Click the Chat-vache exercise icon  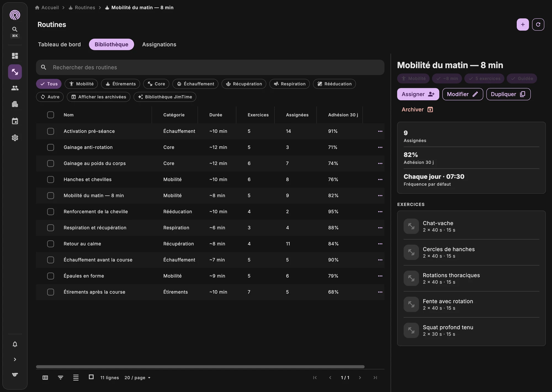click(x=411, y=226)
